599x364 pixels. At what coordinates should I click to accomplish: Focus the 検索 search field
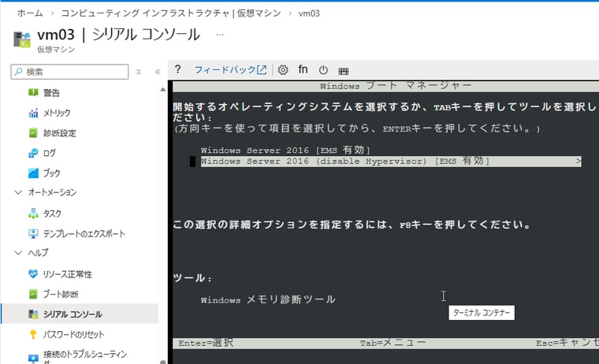69,72
